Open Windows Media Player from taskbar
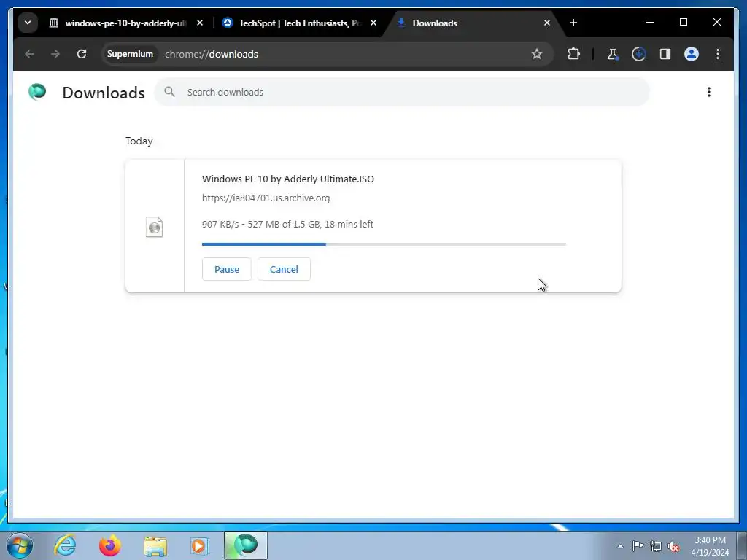Viewport: 747px width, 560px height. (x=200, y=545)
